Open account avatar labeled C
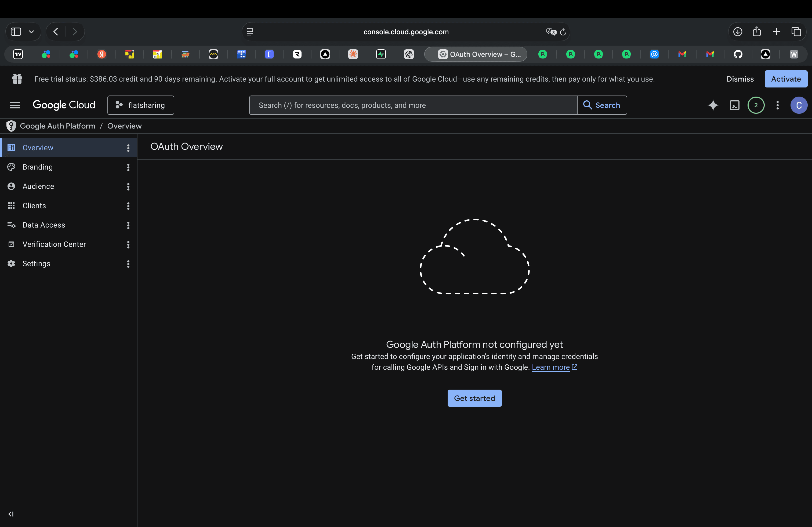812x527 pixels. 798,105
